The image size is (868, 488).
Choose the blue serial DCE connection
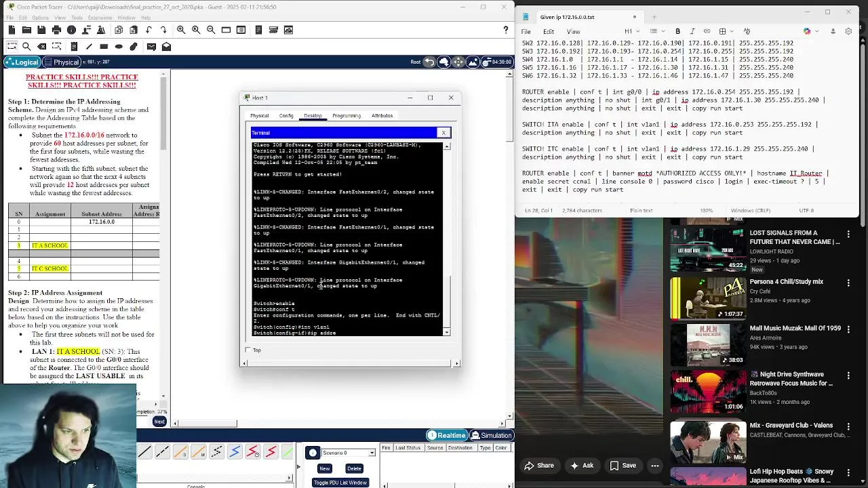click(235, 452)
